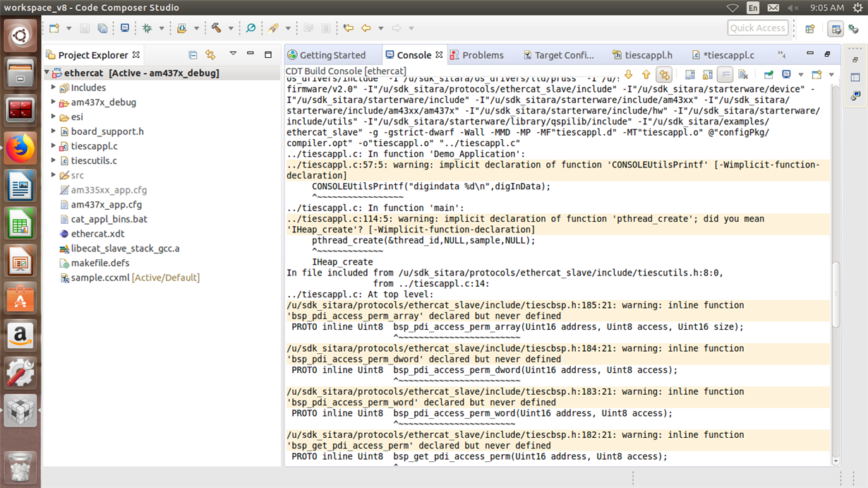Toggle Pin Console button
The width and height of the screenshot is (868, 488).
click(768, 74)
